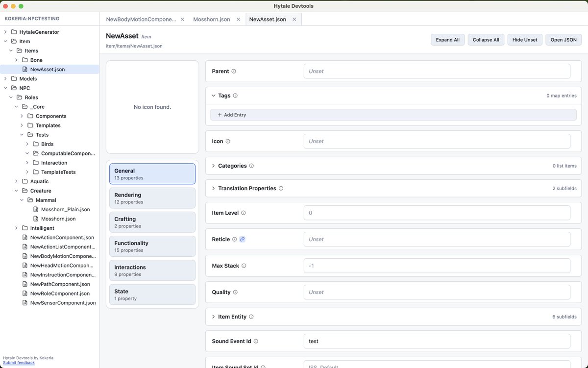Select the Interactions properties category
This screenshot has width=588, height=368.
pos(152,270)
